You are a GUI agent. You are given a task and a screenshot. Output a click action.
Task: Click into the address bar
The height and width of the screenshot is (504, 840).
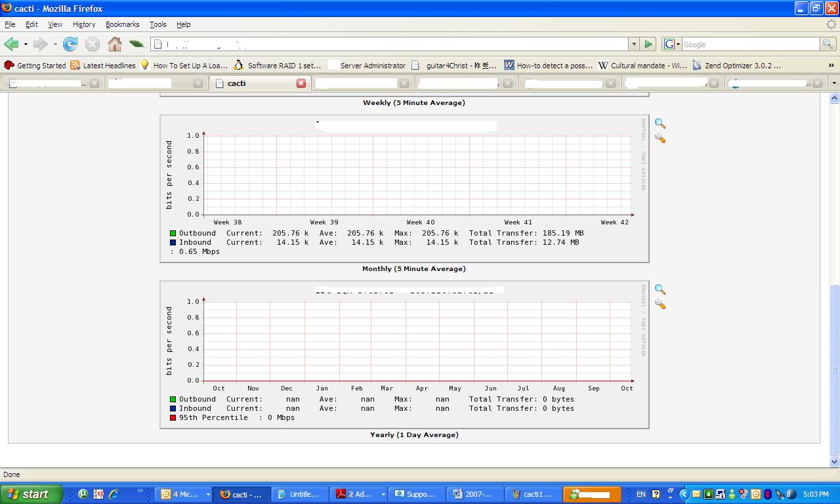click(390, 44)
